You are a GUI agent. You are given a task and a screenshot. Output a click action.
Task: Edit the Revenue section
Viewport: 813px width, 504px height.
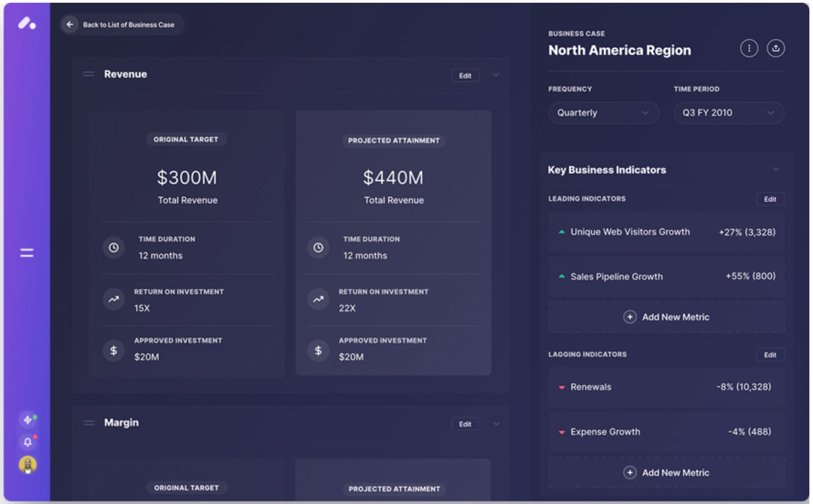click(465, 76)
